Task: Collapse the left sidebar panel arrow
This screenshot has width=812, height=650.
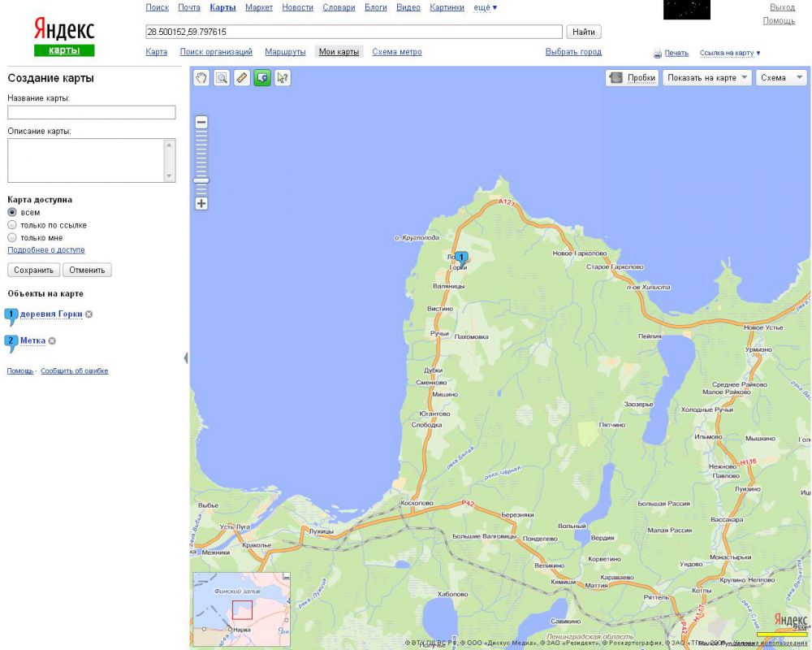Action: tap(186, 357)
